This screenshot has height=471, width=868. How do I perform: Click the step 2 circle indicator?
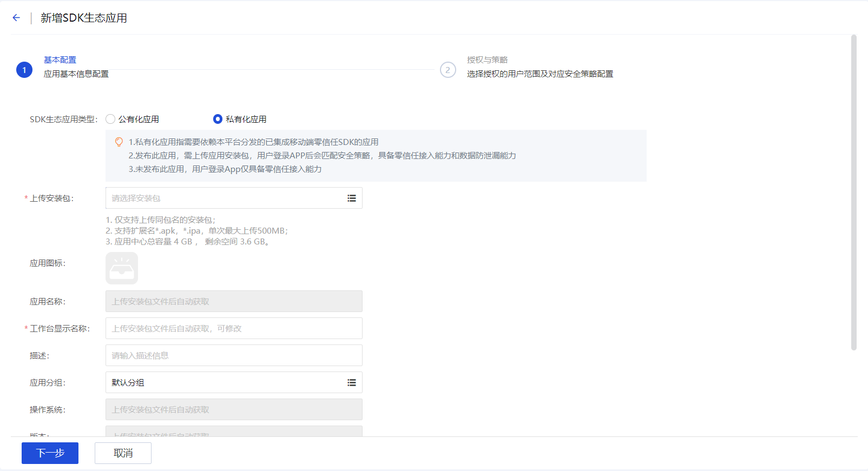448,70
